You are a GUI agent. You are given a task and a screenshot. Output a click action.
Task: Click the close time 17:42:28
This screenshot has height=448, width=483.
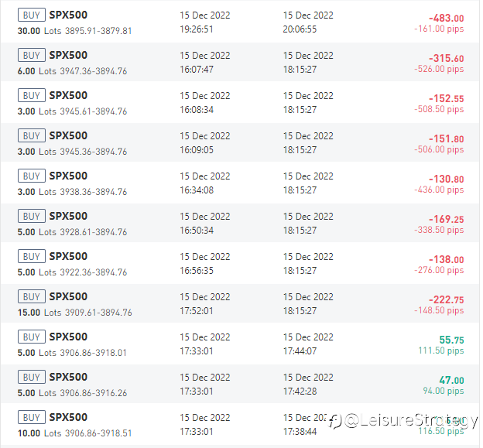pyautogui.click(x=300, y=392)
